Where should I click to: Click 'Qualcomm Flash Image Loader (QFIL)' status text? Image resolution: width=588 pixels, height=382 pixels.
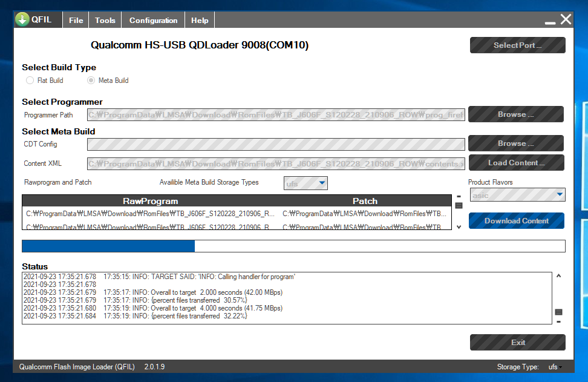(77, 367)
